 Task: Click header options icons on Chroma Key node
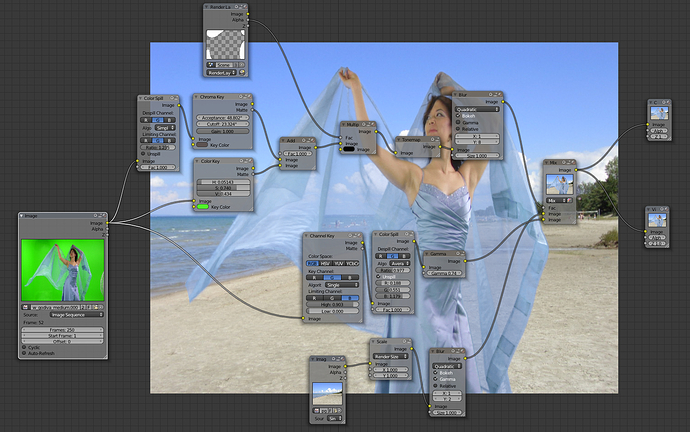click(245, 97)
